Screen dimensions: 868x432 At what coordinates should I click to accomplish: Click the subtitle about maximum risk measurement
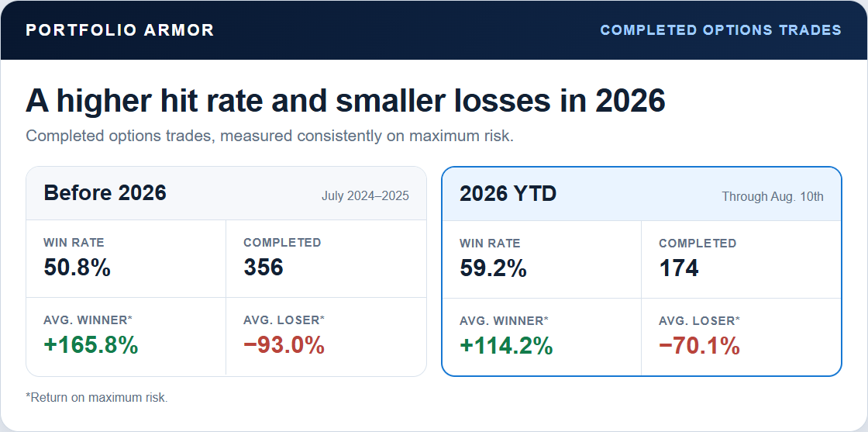coord(270,136)
